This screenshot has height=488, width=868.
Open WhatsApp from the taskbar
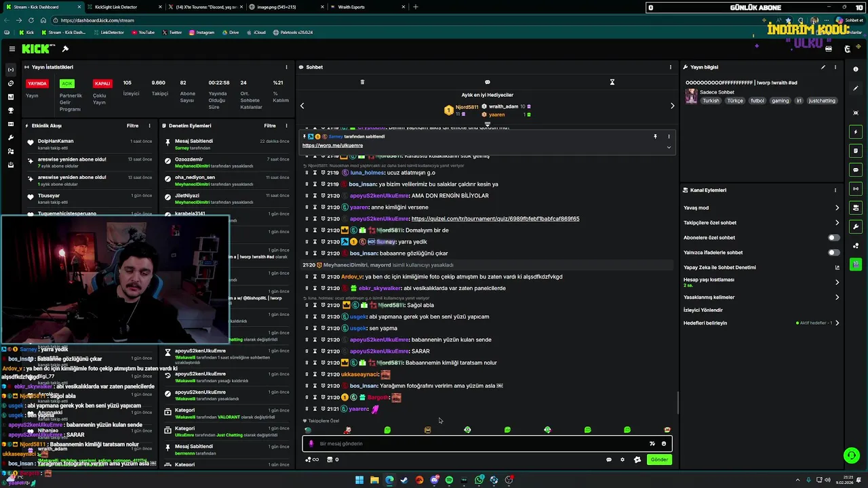click(x=479, y=480)
